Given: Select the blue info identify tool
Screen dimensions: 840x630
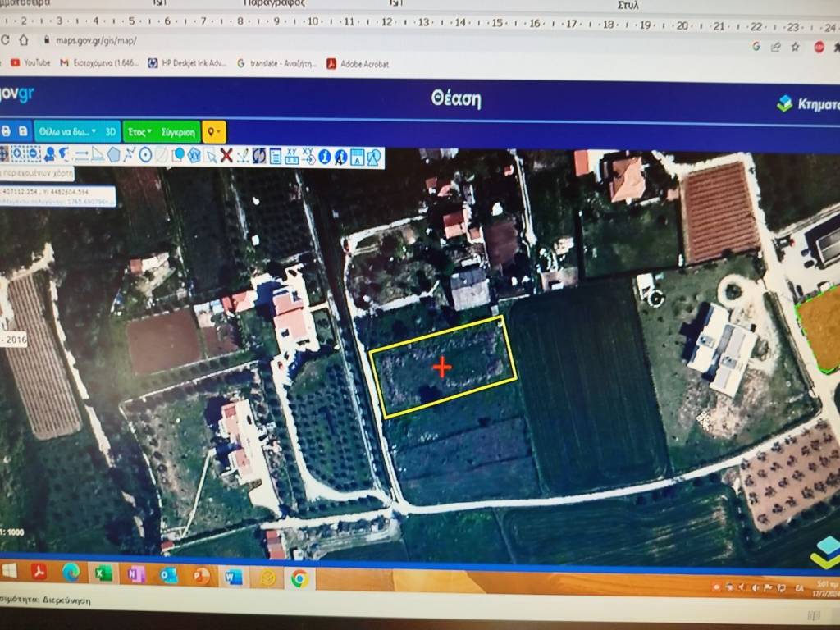Looking at the screenshot, I should click(x=325, y=156).
